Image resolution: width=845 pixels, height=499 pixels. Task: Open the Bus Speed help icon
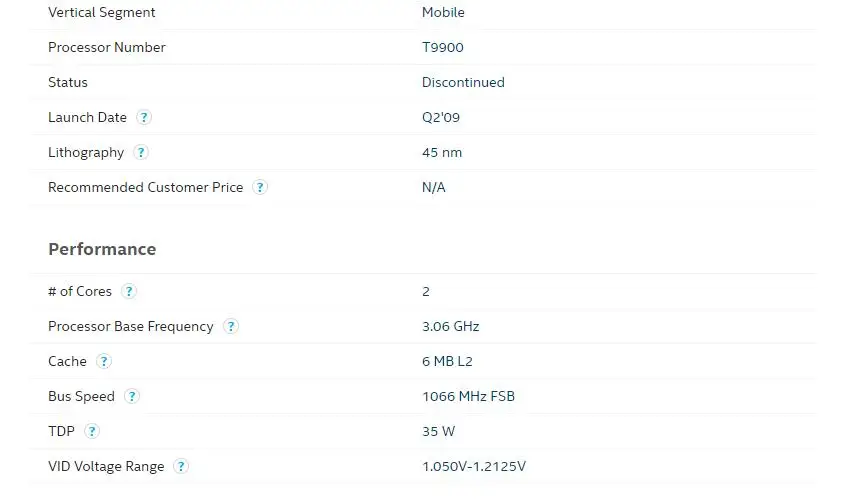tap(131, 397)
